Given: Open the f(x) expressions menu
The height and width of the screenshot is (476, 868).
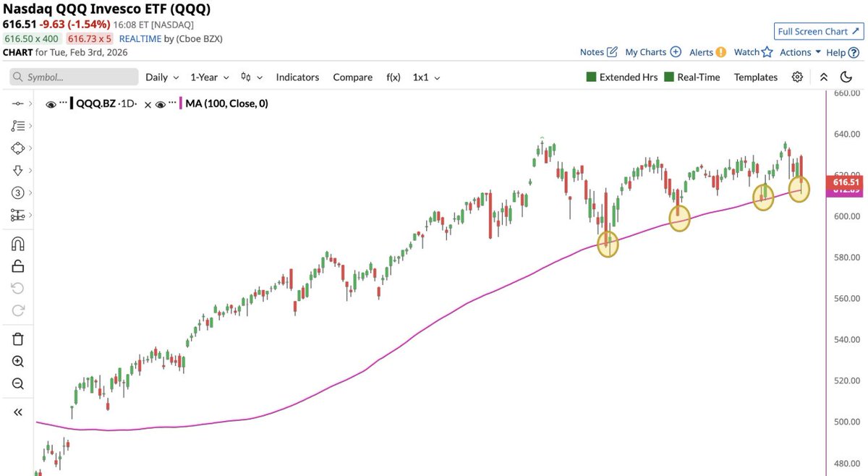Looking at the screenshot, I should [x=393, y=77].
